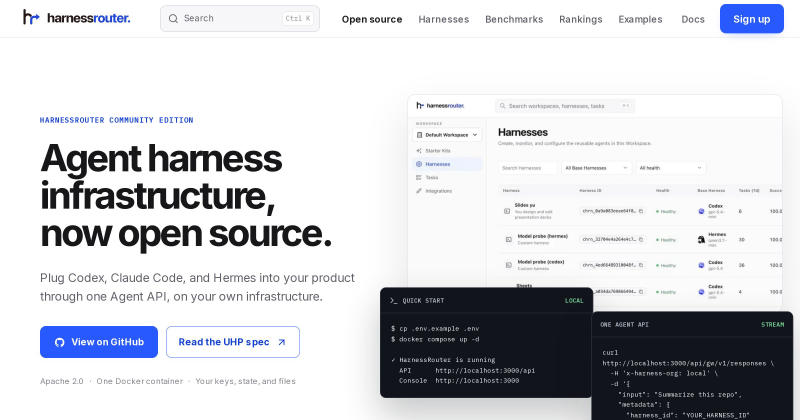The width and height of the screenshot is (800, 420).
Task: Click the HARNESSROUTER COMMUNITY EDITION label
Action: tap(117, 120)
